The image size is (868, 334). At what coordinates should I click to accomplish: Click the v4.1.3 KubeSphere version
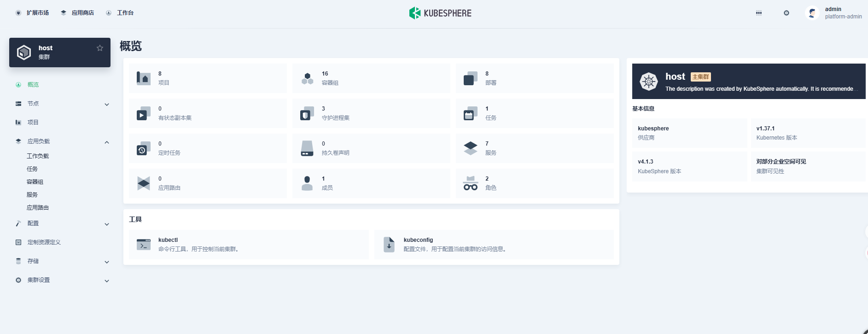[646, 162]
